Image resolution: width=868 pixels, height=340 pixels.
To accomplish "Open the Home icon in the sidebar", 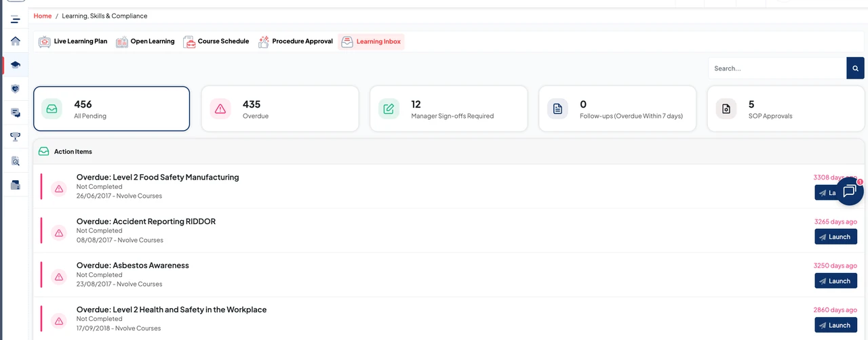I will pos(15,41).
